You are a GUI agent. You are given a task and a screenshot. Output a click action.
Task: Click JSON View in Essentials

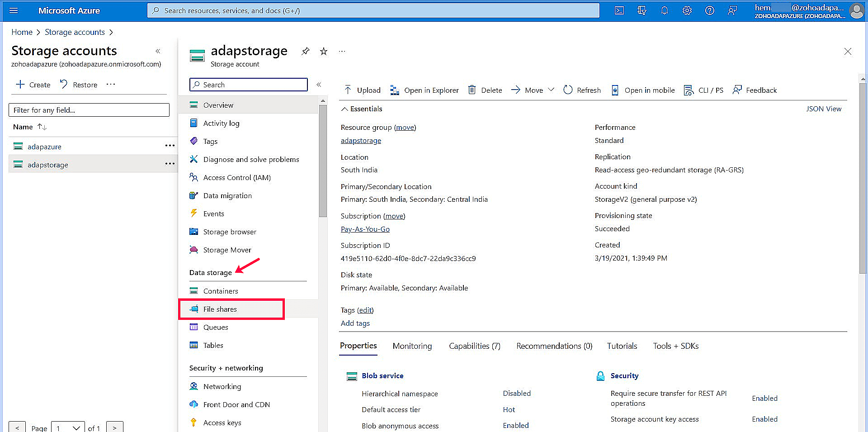click(x=824, y=109)
